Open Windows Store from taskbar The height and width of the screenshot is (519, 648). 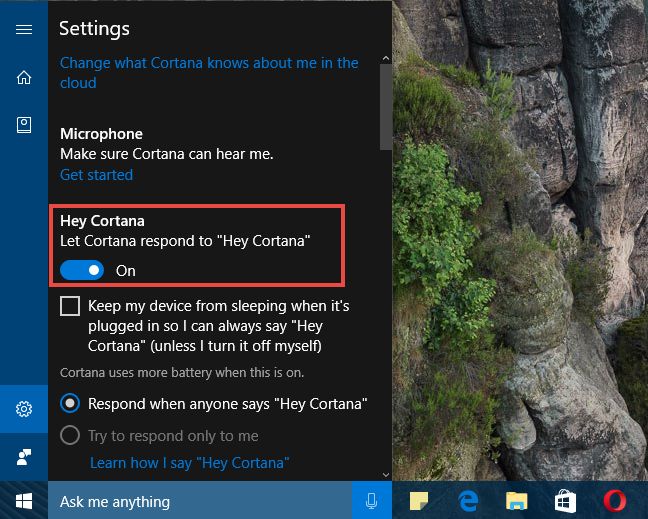click(565, 501)
